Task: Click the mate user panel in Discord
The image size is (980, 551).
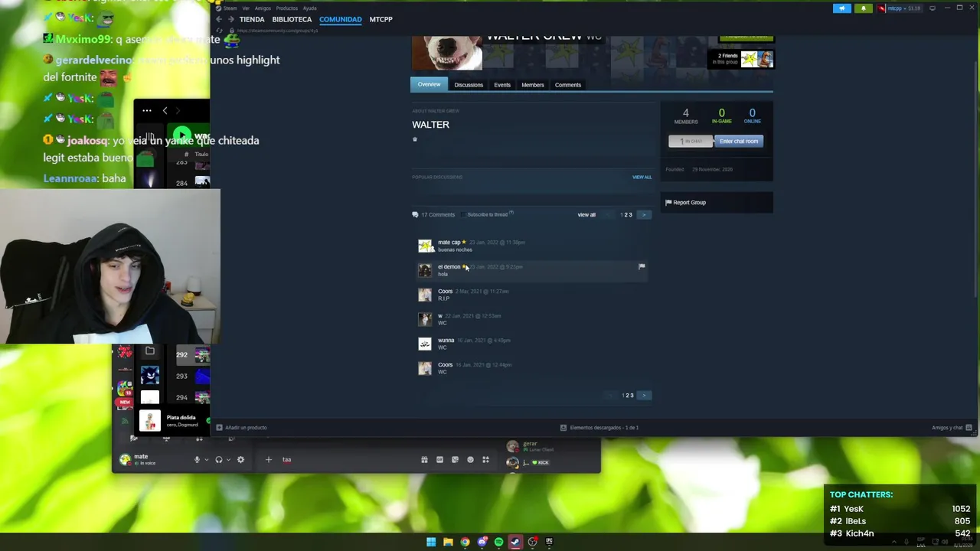Action: [x=151, y=459]
